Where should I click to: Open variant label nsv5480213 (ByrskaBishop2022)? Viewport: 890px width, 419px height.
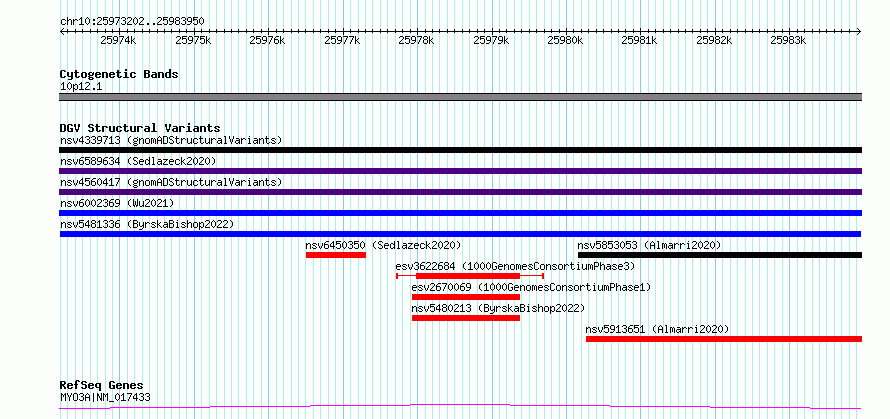tap(498, 308)
